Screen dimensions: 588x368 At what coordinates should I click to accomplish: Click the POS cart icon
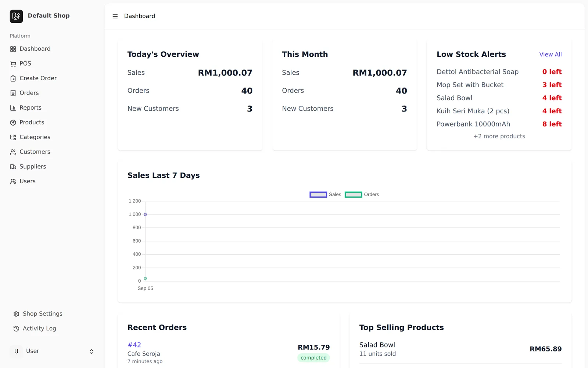(x=13, y=64)
